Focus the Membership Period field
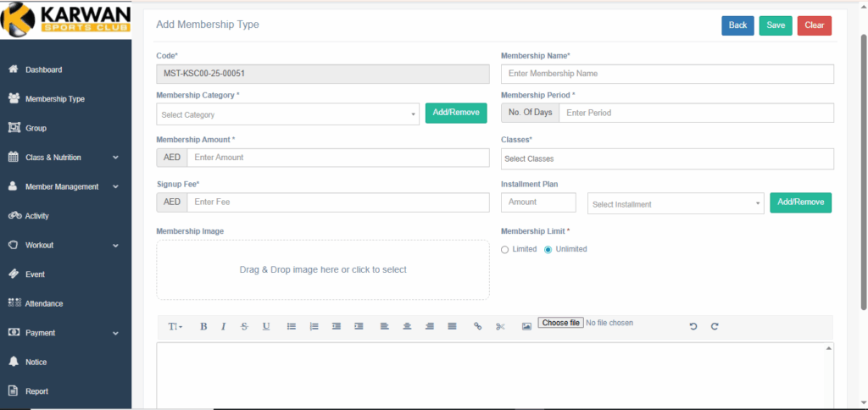 [x=696, y=113]
